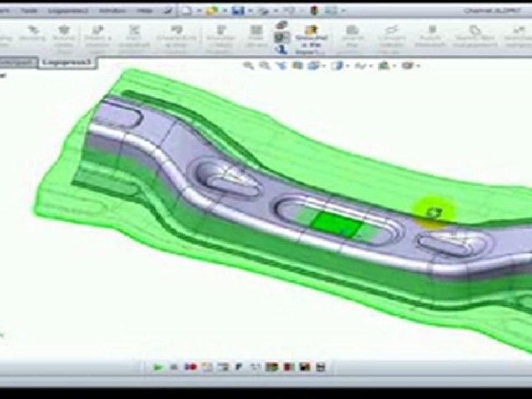Viewport: 532px width, 399px height.
Task: Expand the Display Style dropdown arrow
Action: (x=347, y=66)
